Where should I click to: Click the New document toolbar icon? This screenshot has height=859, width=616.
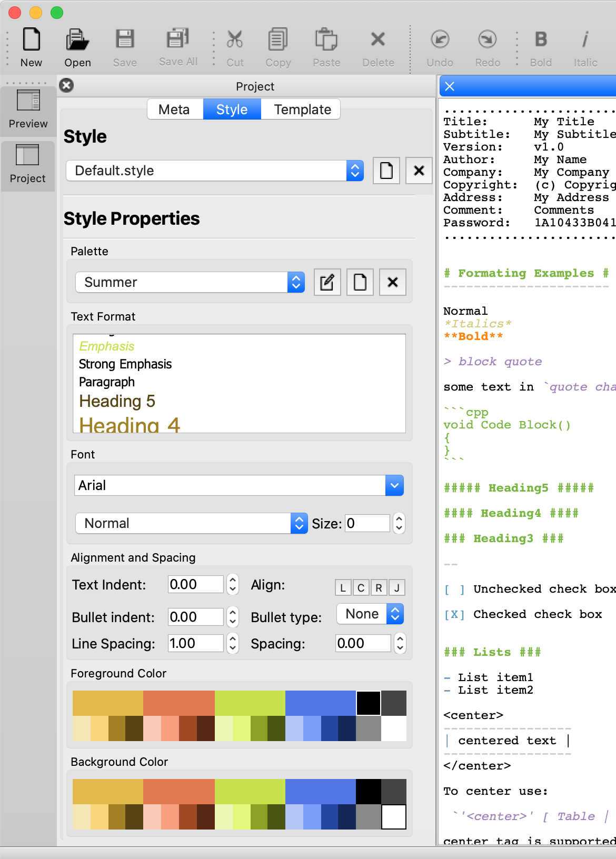click(31, 47)
